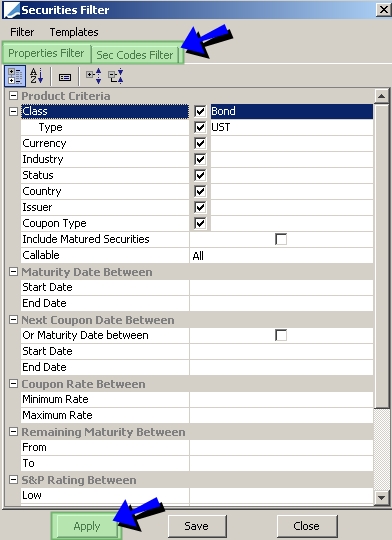Collapse the Next Coupon Date Between section
This screenshot has width=392, height=540.
[x=13, y=320]
